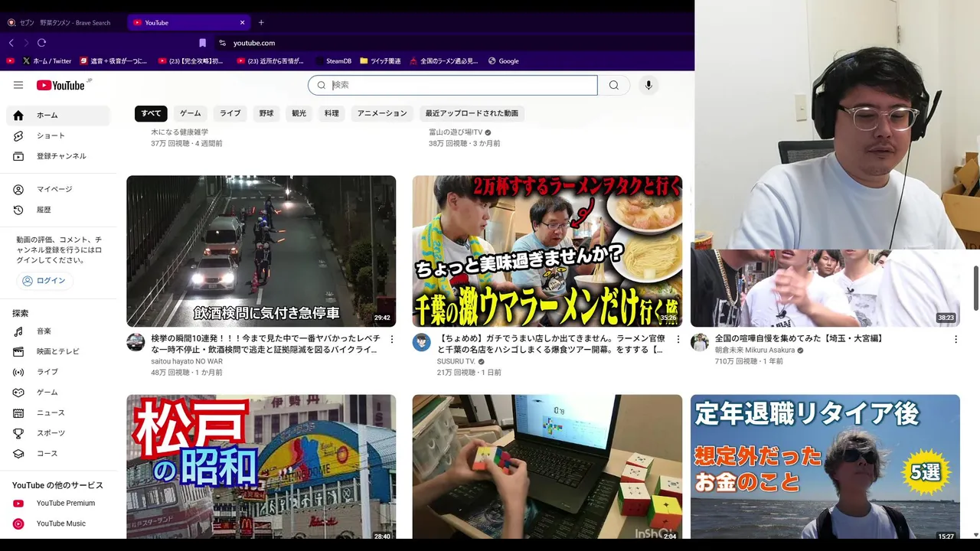The width and height of the screenshot is (980, 551).
Task: Select the 野球 filter chip
Action: (266, 113)
